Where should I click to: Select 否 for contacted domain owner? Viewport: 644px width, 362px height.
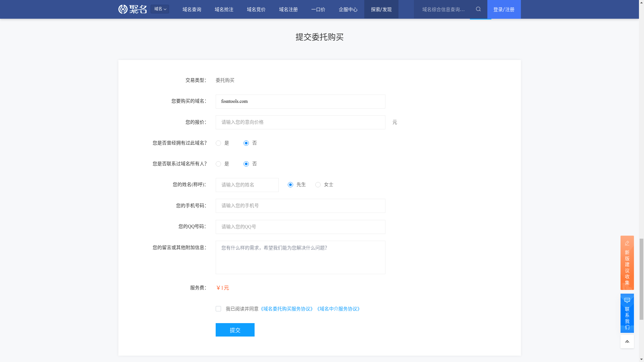click(246, 164)
